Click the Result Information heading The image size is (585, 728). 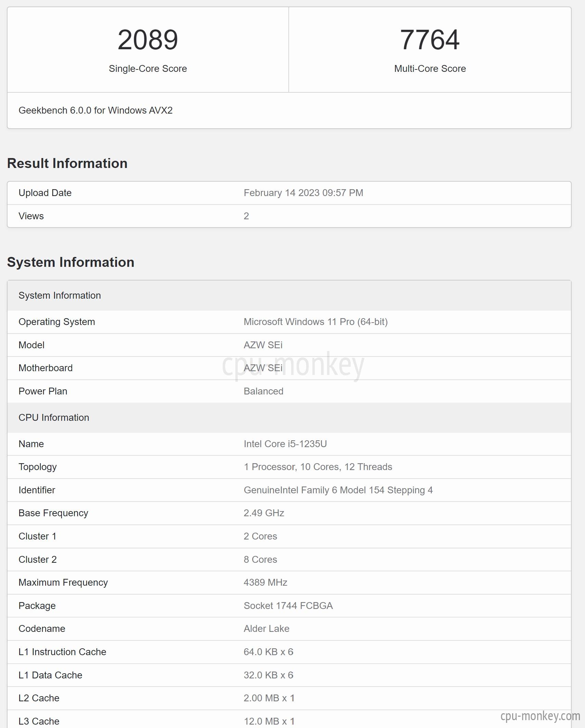67,164
